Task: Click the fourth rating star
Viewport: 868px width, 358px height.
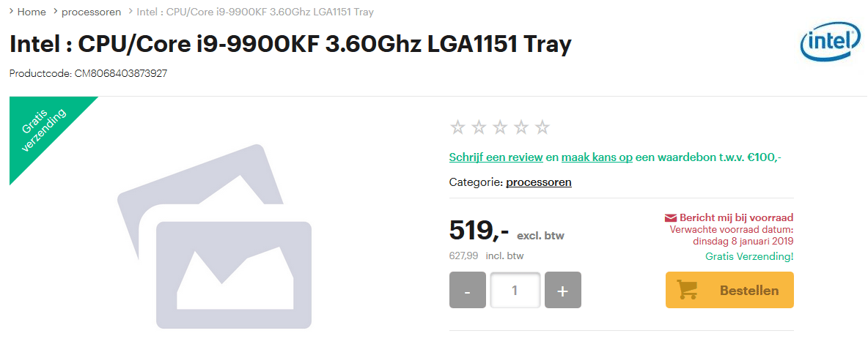Action: tap(521, 127)
